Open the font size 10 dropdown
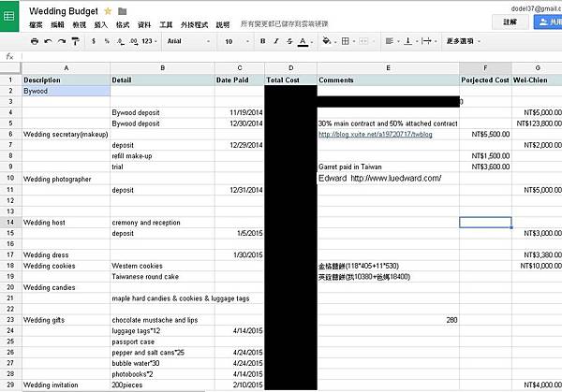 [x=237, y=41]
